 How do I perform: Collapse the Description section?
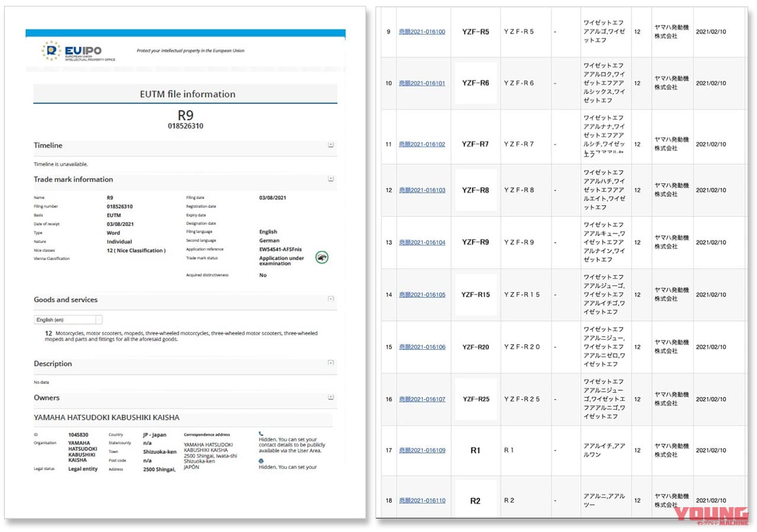tap(331, 363)
